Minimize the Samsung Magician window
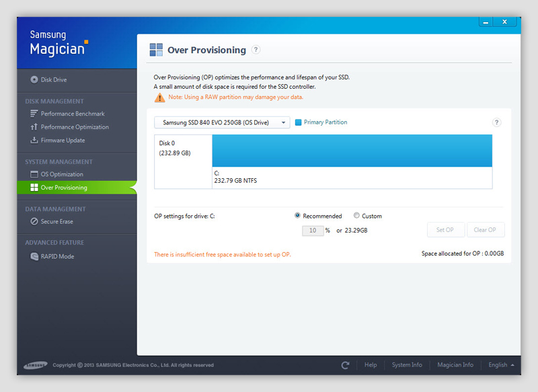The image size is (538, 392). (486, 22)
